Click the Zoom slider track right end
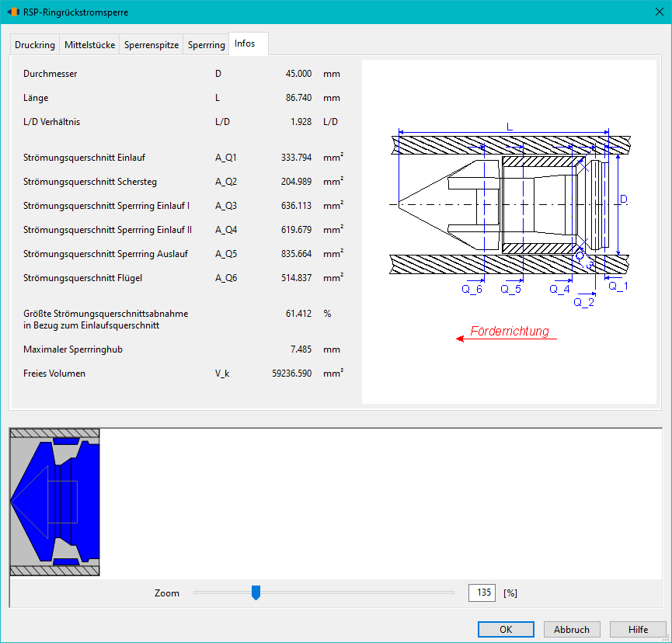Screen dimensions: 672x643 pos(452,593)
